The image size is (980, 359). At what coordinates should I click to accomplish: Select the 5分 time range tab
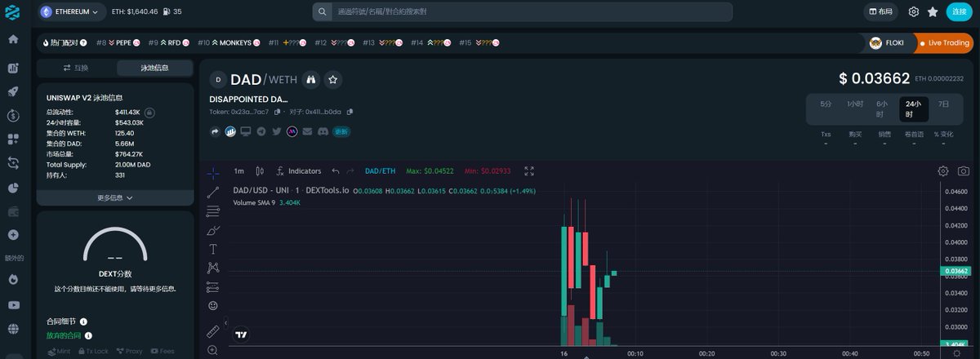pyautogui.click(x=826, y=104)
